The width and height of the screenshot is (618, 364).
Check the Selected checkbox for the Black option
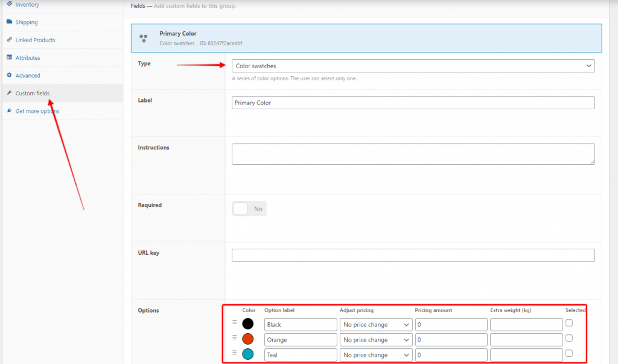pyautogui.click(x=569, y=323)
